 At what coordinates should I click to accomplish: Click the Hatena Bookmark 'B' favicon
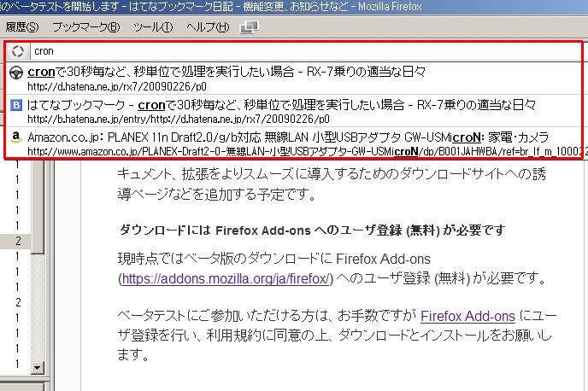[x=16, y=105]
